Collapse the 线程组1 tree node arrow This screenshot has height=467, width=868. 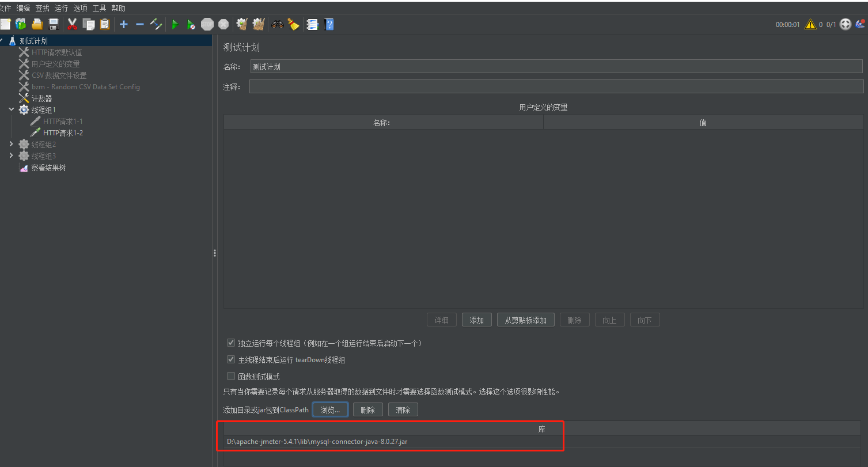11,109
